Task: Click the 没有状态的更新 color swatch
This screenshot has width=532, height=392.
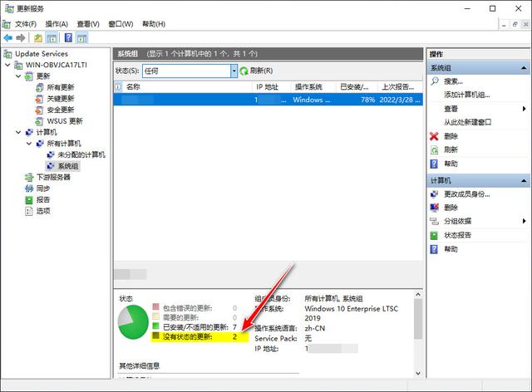Action: coord(155,336)
